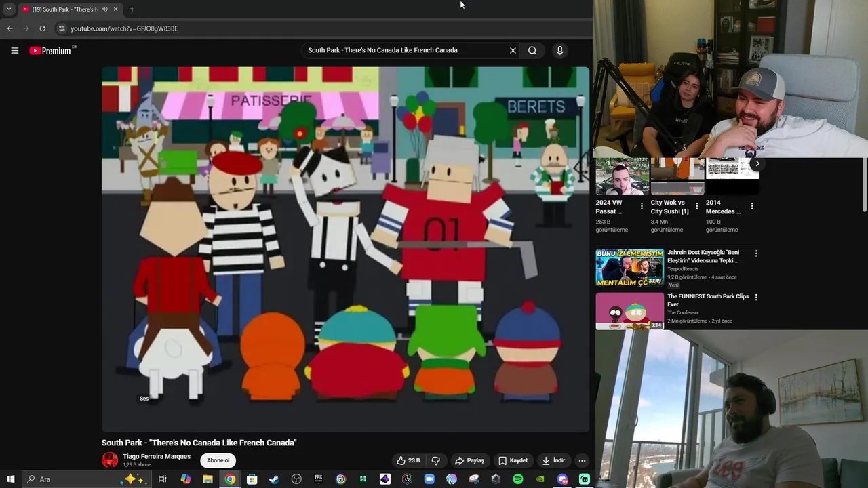868x488 pixels.
Task: Subscribe with the Abone ol button
Action: pyautogui.click(x=218, y=460)
